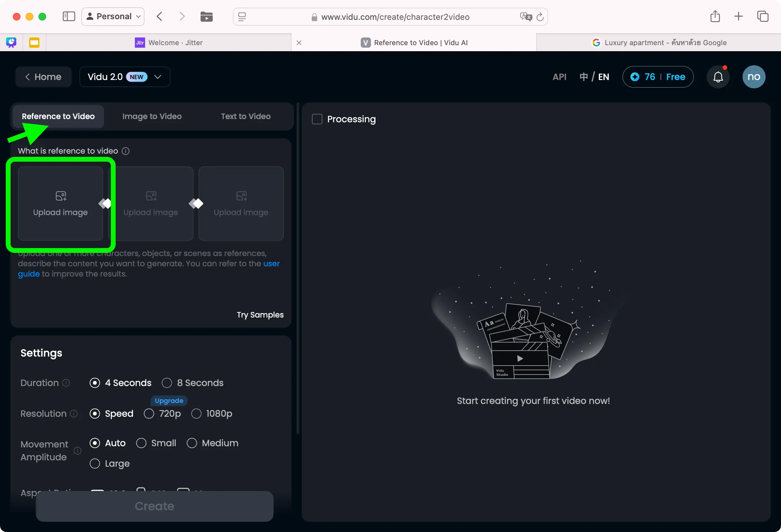Open the Personal profile dropdown in Safari
781x532 pixels.
pyautogui.click(x=113, y=16)
